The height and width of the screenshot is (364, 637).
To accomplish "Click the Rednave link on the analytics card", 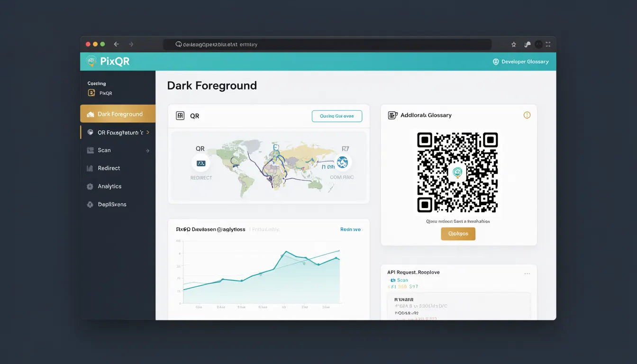I will [350, 229].
